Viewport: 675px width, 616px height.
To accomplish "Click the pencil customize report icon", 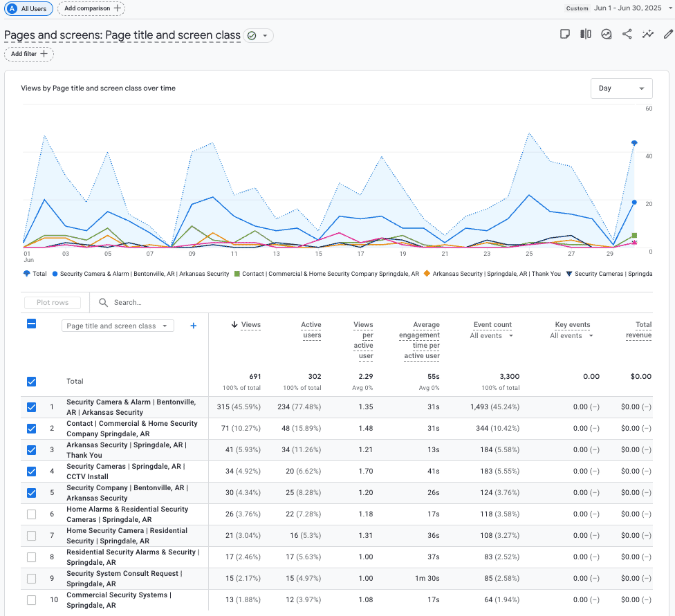I will (x=668, y=34).
